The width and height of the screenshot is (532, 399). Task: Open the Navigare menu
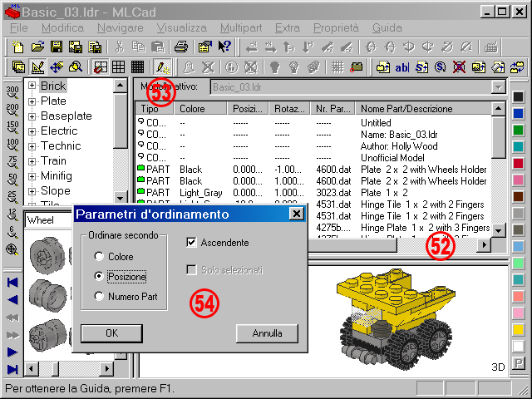tap(120, 27)
